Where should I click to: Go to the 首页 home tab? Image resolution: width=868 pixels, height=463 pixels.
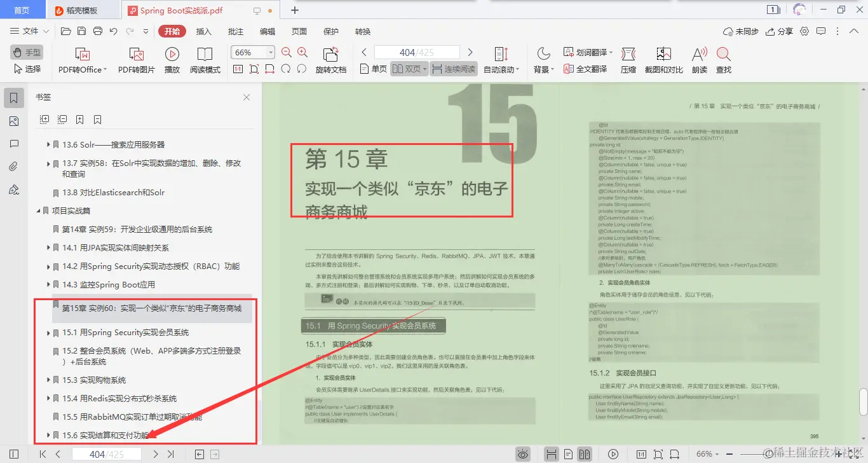(x=23, y=10)
